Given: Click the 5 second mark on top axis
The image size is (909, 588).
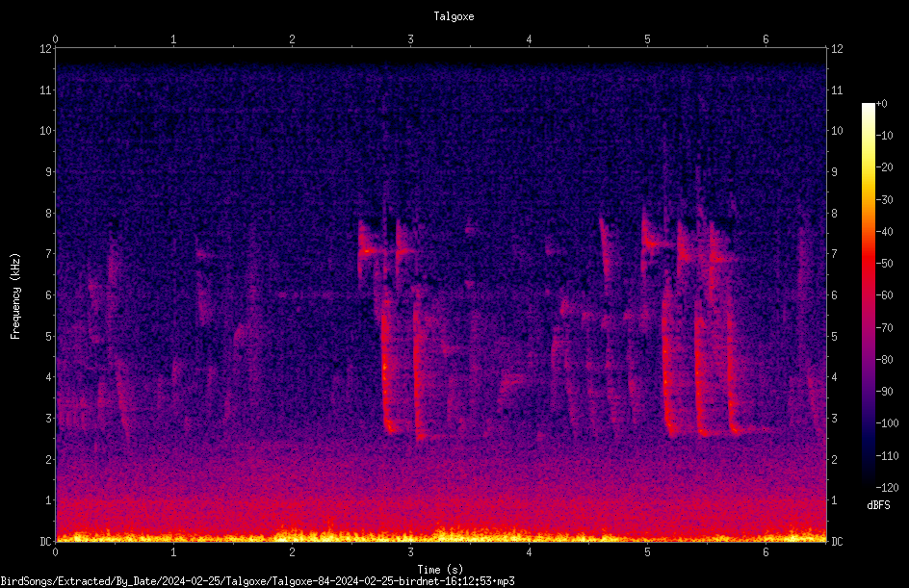Looking at the screenshot, I should tap(647, 39).
